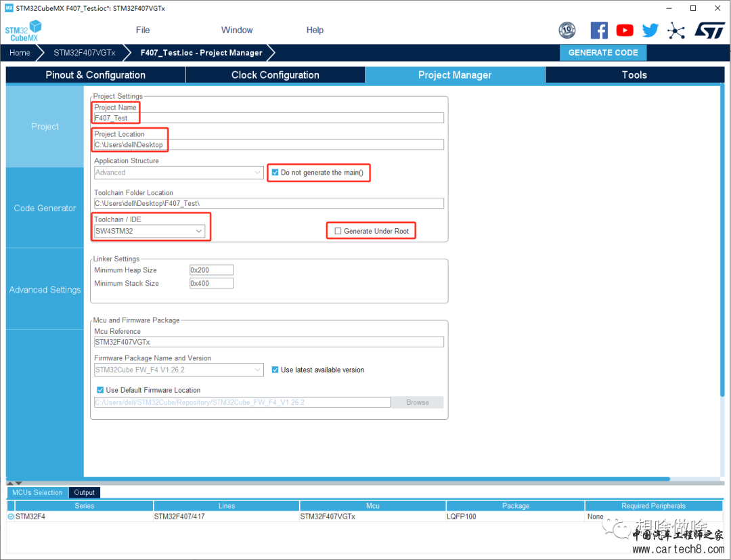The width and height of the screenshot is (731, 560).
Task: Open the ST Twitter icon
Action: (650, 30)
